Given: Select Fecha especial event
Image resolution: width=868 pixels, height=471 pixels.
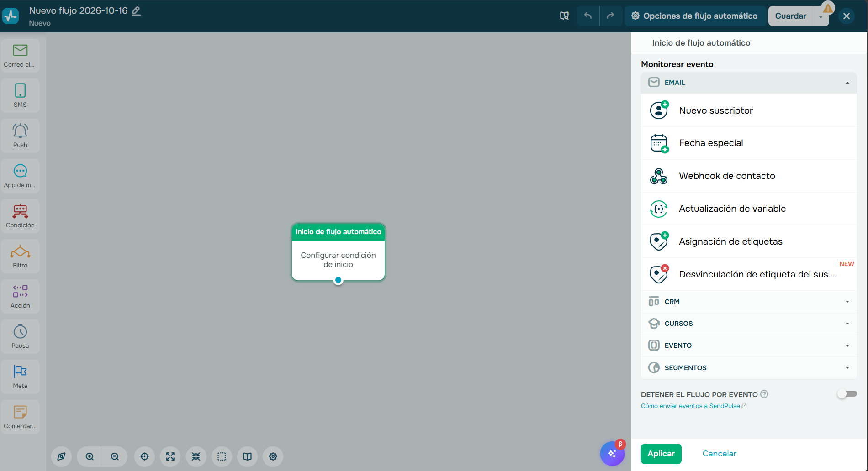Looking at the screenshot, I should (x=749, y=143).
